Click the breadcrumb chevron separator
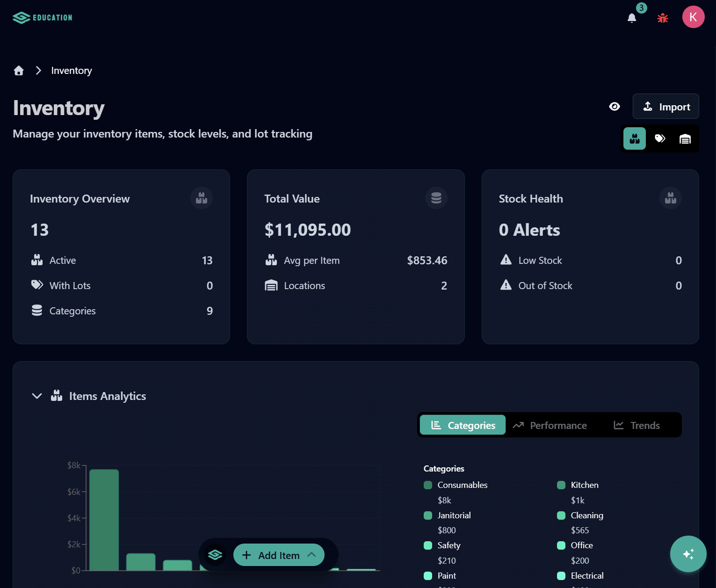This screenshot has height=588, width=716. (x=38, y=71)
